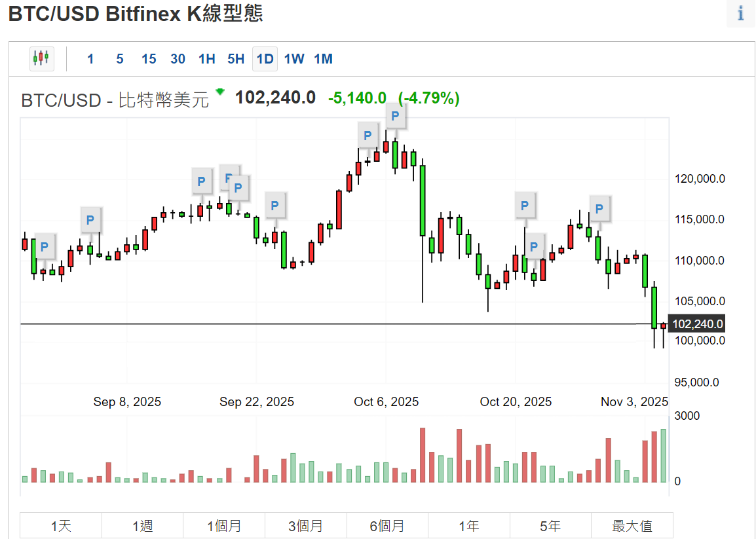Click the upper P marker above the Oct 20 candles

[525, 205]
